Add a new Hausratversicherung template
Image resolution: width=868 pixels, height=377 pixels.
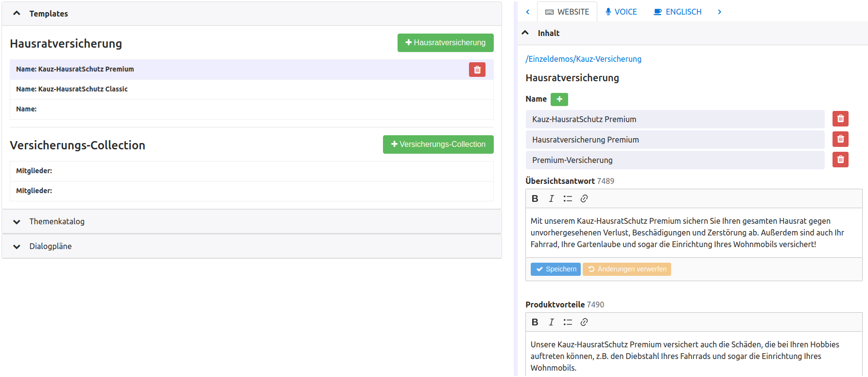click(446, 43)
